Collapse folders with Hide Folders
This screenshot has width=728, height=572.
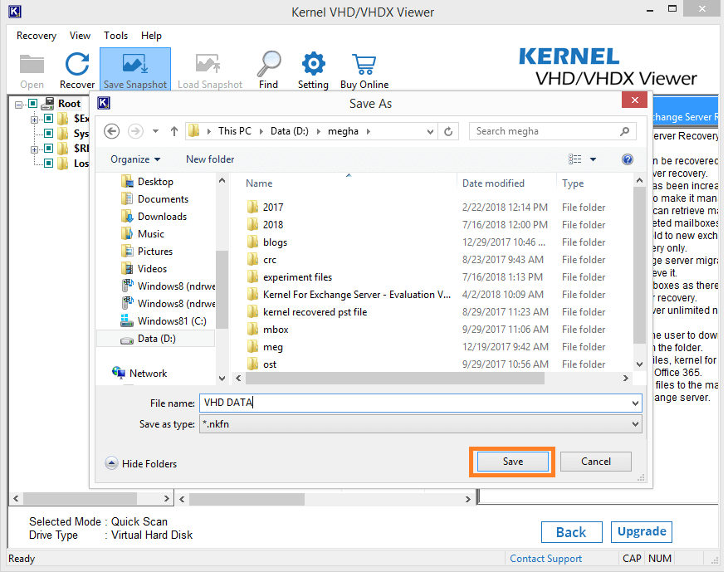141,463
